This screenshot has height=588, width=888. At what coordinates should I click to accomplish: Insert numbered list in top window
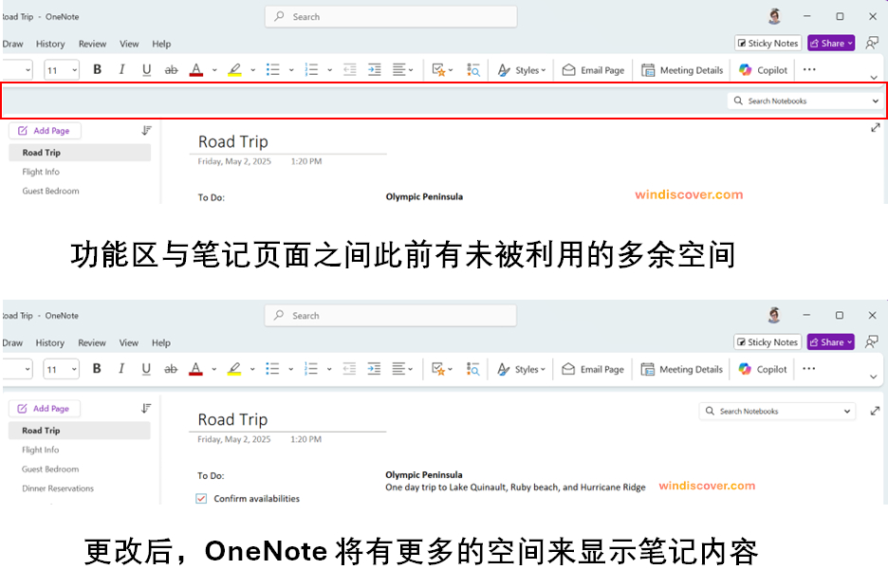[311, 69]
